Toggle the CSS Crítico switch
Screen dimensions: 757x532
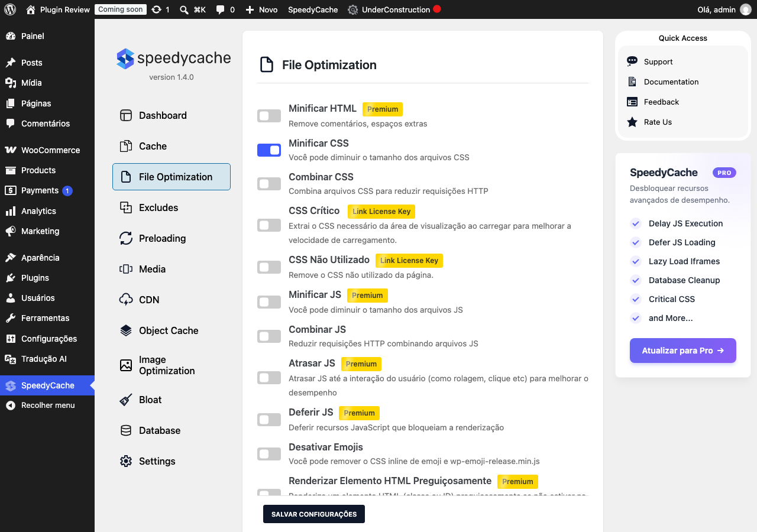pos(269,225)
